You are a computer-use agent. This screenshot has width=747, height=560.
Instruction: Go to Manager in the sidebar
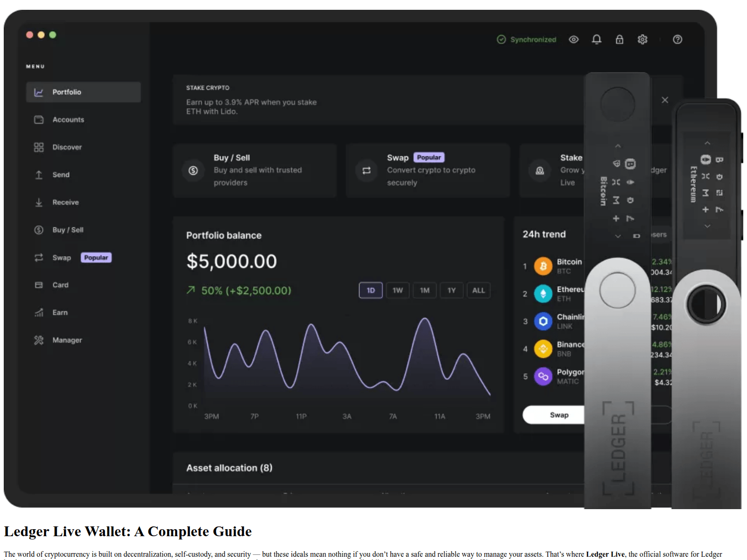pos(67,340)
